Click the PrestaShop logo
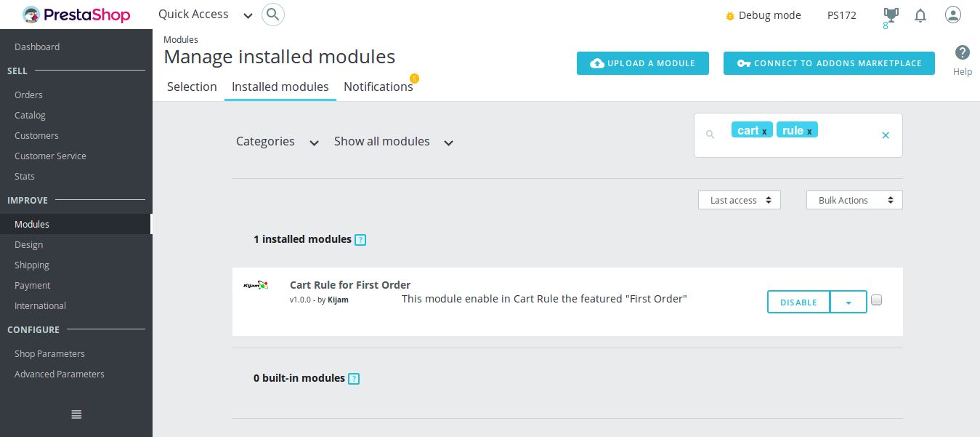The image size is (980, 437). [76, 15]
